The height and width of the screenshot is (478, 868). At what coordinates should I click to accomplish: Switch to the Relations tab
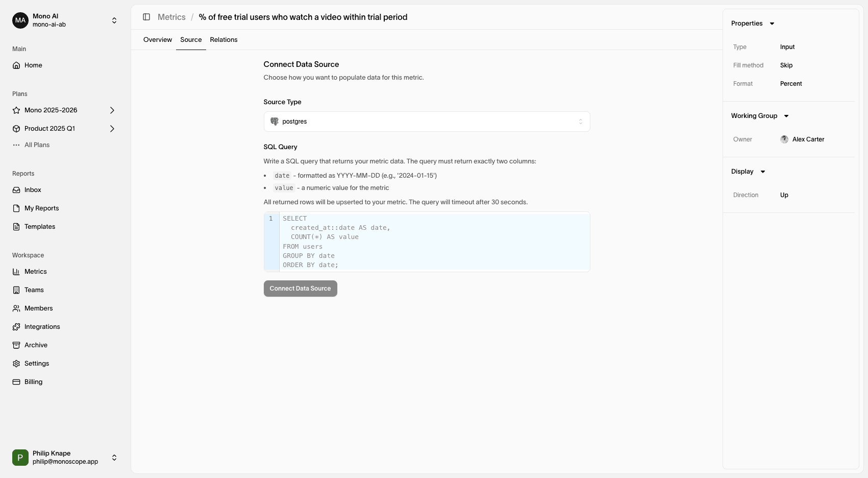pos(224,39)
